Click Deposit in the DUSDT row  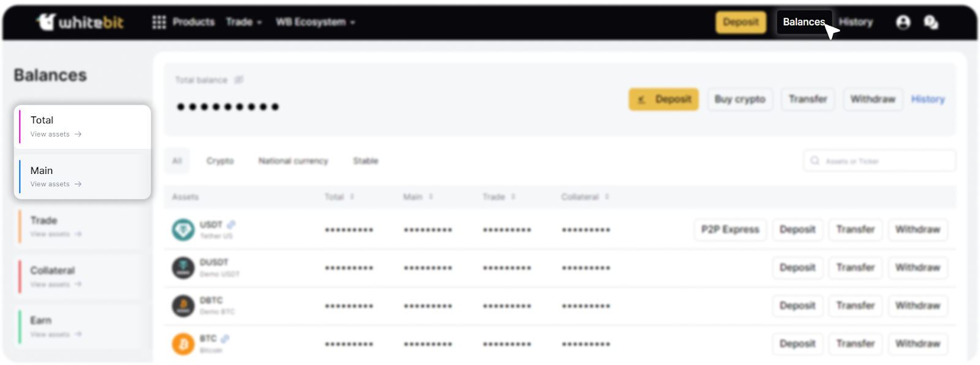(x=797, y=268)
